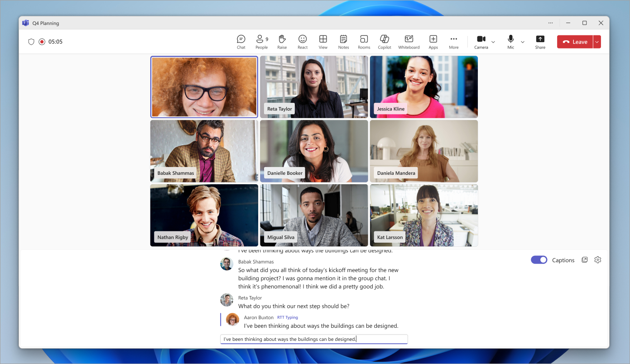This screenshot has height=364, width=630.
Task: Change the meeting View layout
Action: tap(323, 41)
